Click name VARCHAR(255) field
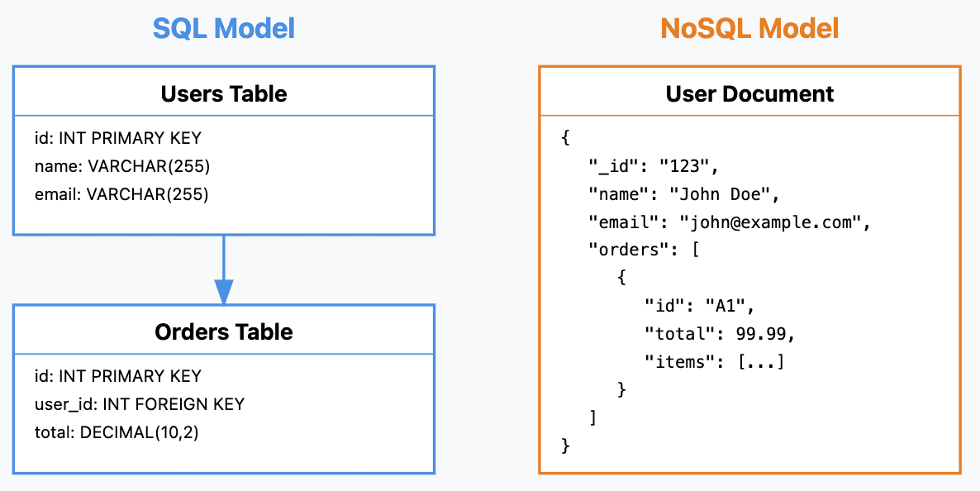The image size is (980, 491). pos(121,166)
